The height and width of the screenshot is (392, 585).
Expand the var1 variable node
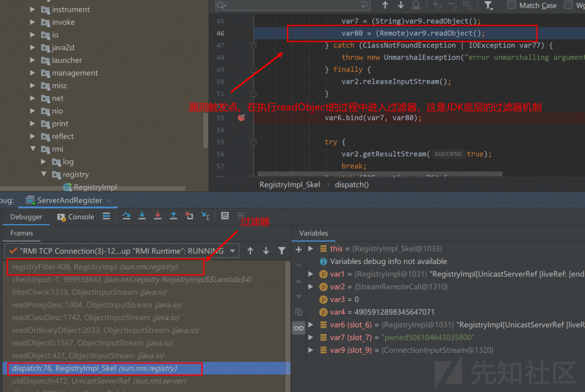point(310,274)
